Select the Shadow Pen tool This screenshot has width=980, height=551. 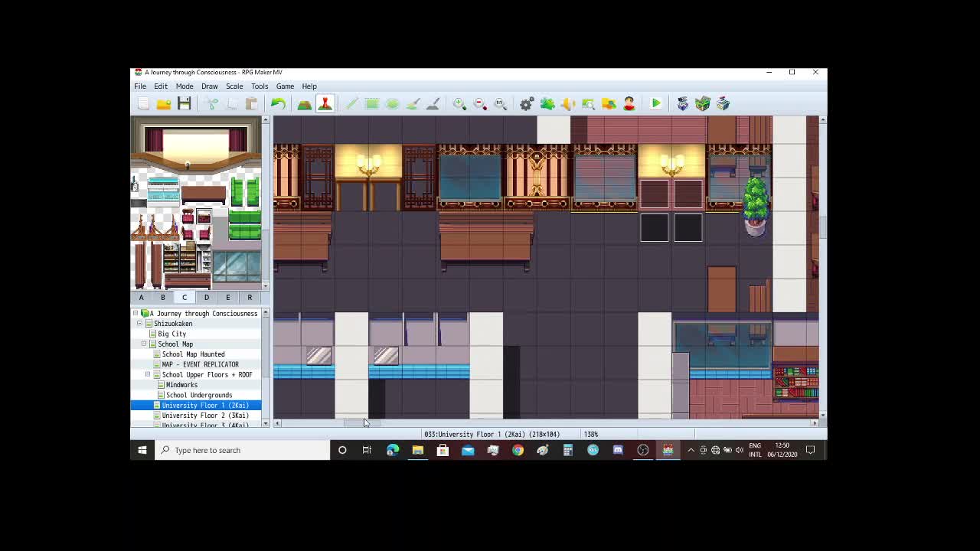click(x=433, y=103)
